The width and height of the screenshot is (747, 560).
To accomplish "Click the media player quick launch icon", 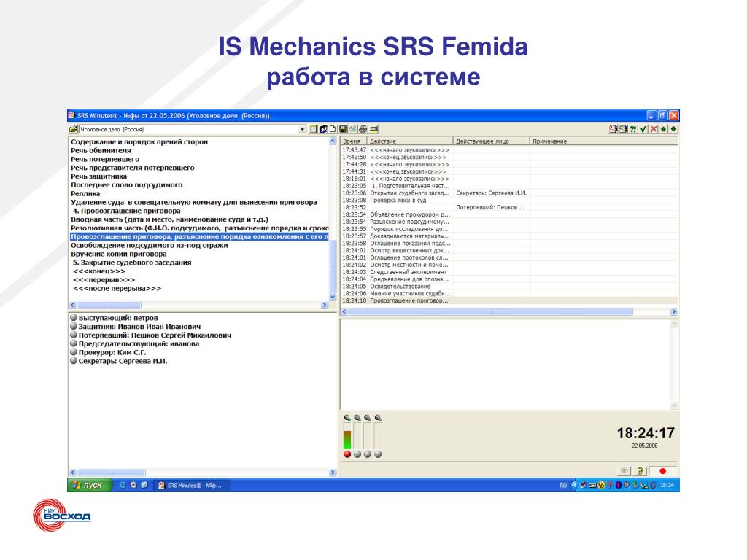I will 133,485.
